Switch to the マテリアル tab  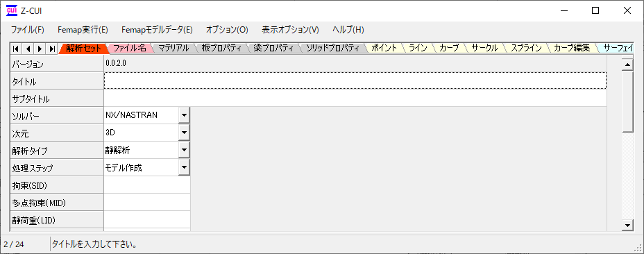point(173,48)
